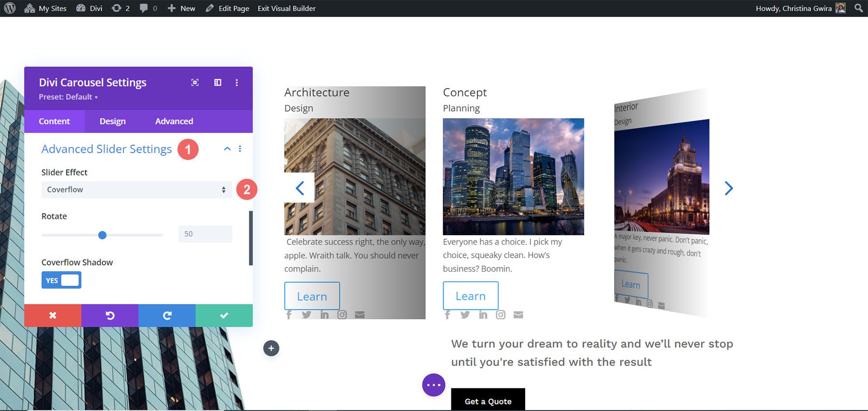Collapse the Advanced Slider Settings section
This screenshot has height=411, width=868.
pos(227,149)
